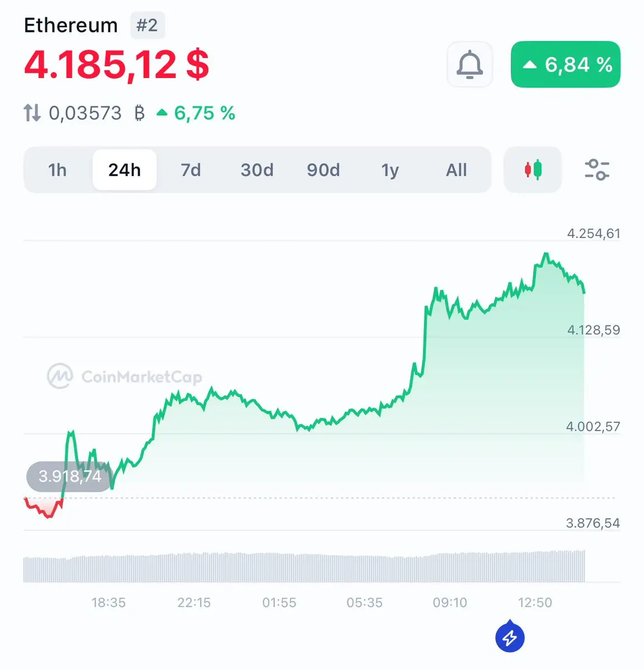
Task: Tap the blue lightning event marker
Action: (x=510, y=637)
